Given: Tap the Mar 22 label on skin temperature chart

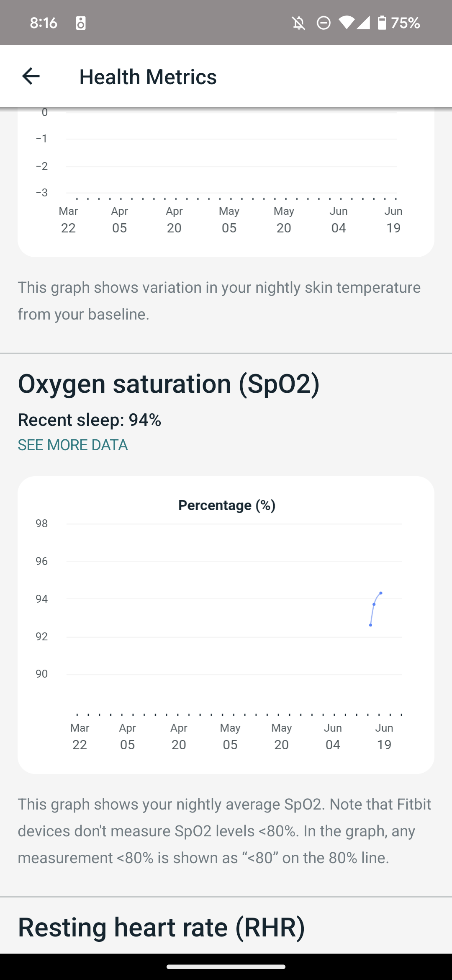Looking at the screenshot, I should click(68, 219).
